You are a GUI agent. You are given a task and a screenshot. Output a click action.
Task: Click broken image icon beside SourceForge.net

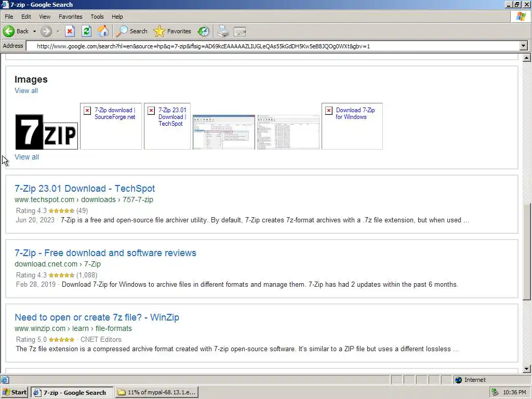point(87,111)
